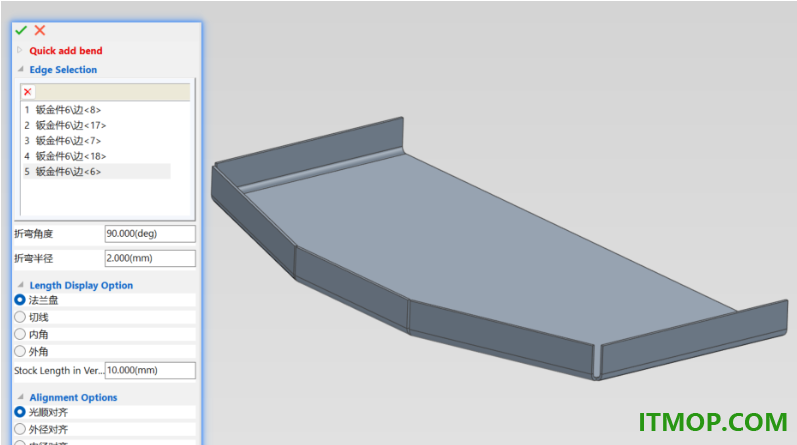Click the 折弯角度 label

(34, 234)
